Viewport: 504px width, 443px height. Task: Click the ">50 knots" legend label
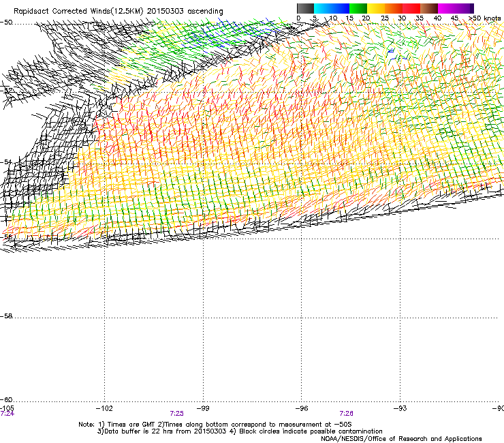(484, 18)
